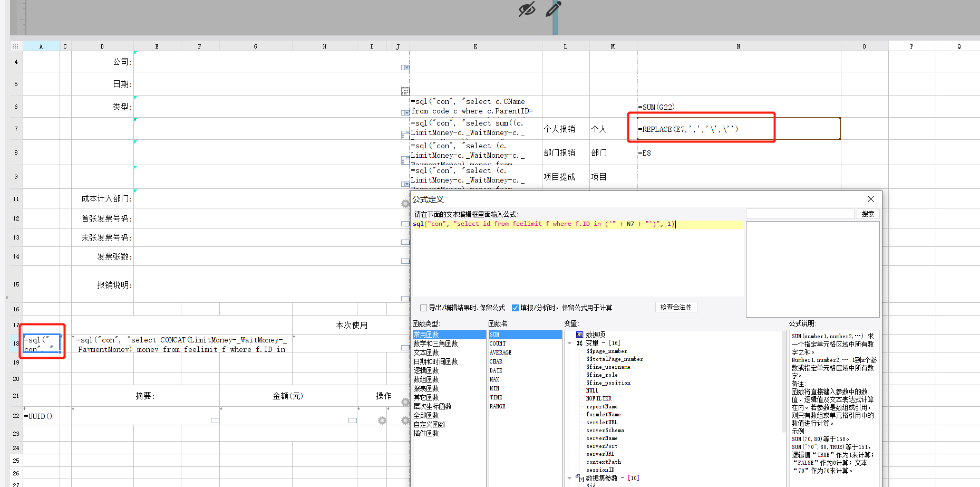Screen dimensions: 980x487
Task: Select servletURL variable in tree
Action: 601,422
